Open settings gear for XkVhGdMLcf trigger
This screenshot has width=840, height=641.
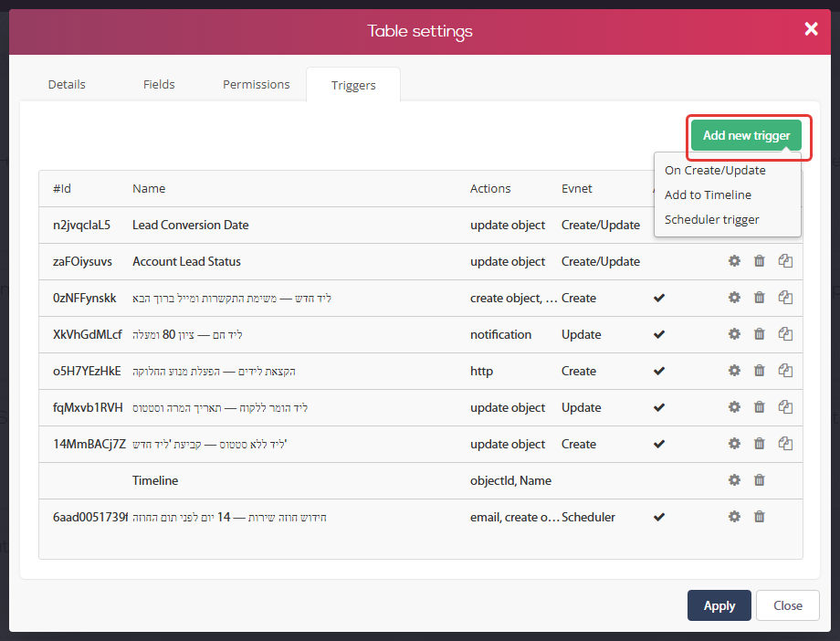(734, 334)
